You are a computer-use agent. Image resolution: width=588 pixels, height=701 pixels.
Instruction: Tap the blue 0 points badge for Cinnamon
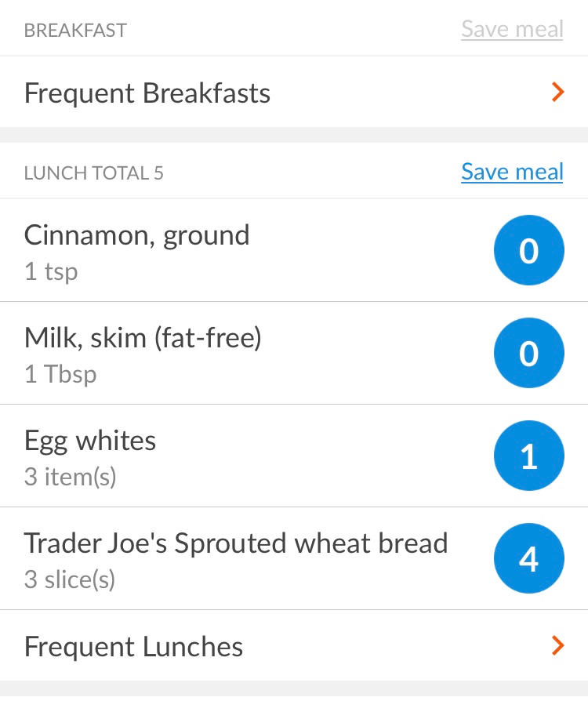coord(529,250)
